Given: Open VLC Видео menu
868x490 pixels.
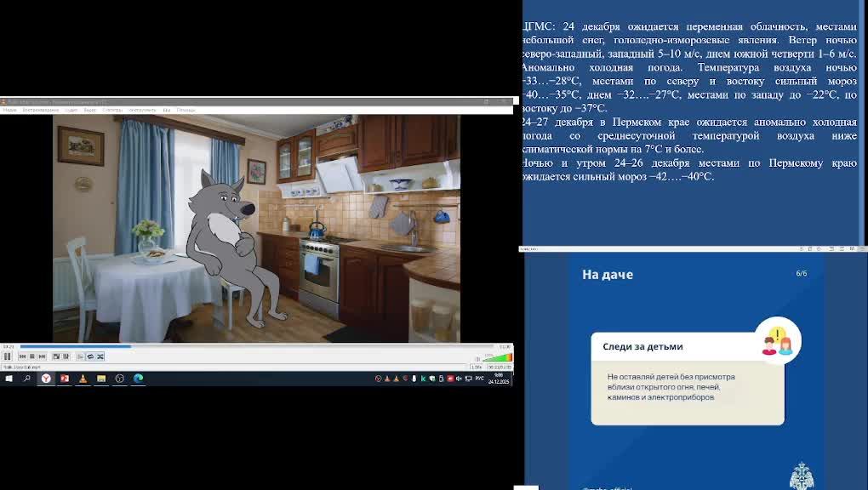Looking at the screenshot, I should click(89, 110).
